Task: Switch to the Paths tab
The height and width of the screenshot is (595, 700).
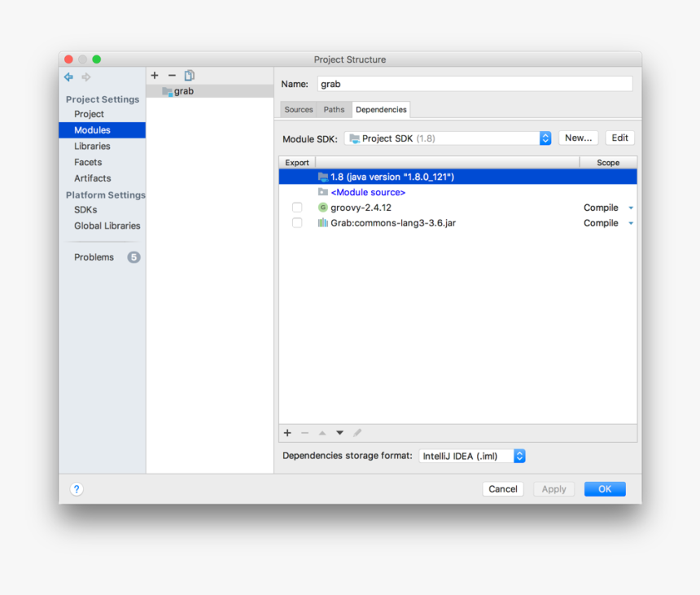Action: click(334, 109)
